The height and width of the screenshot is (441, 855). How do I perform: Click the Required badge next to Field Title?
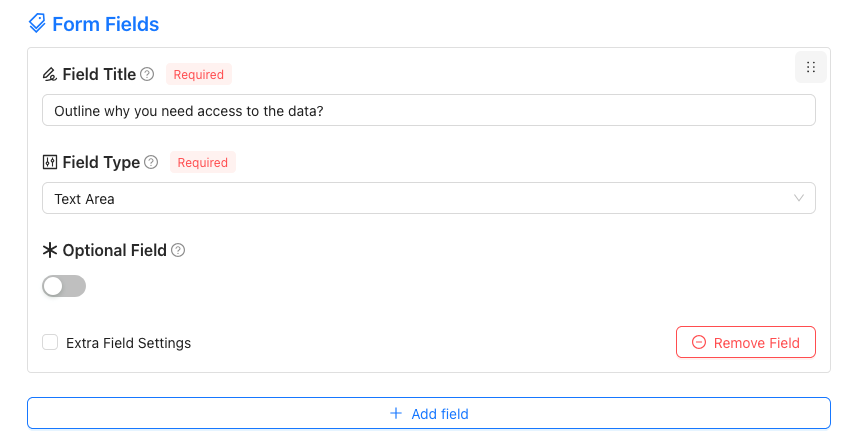pyautogui.click(x=199, y=74)
